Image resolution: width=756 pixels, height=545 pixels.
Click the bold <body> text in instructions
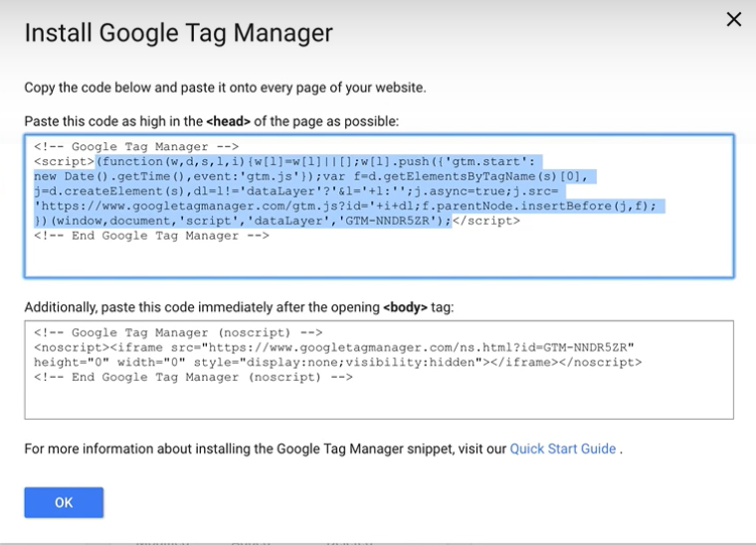(x=405, y=307)
